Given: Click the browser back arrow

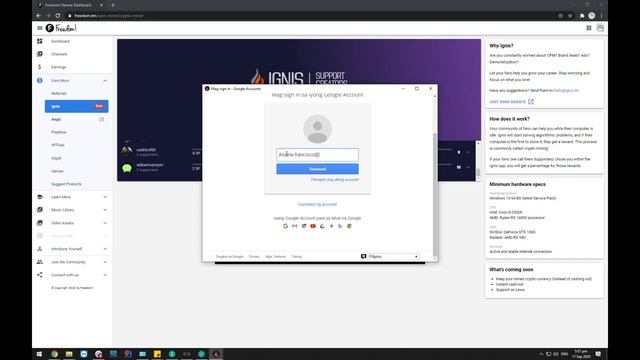Looking at the screenshot, I should pyautogui.click(x=39, y=16).
